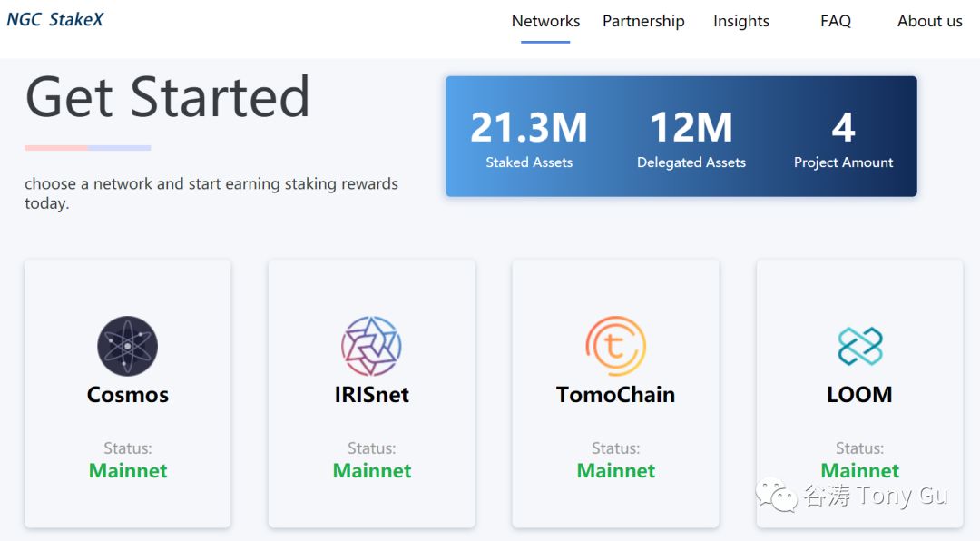Image resolution: width=980 pixels, height=541 pixels.
Task: Click the LOOM teal logo icon
Action: coord(860,346)
